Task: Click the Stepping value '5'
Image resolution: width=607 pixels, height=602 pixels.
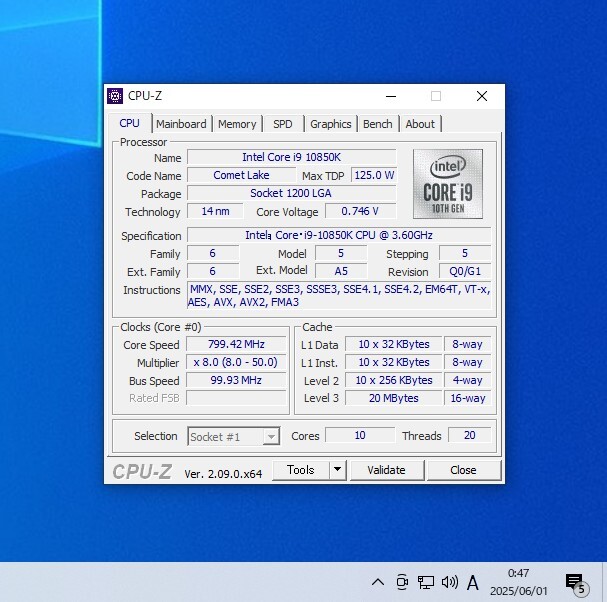Action: tap(465, 253)
